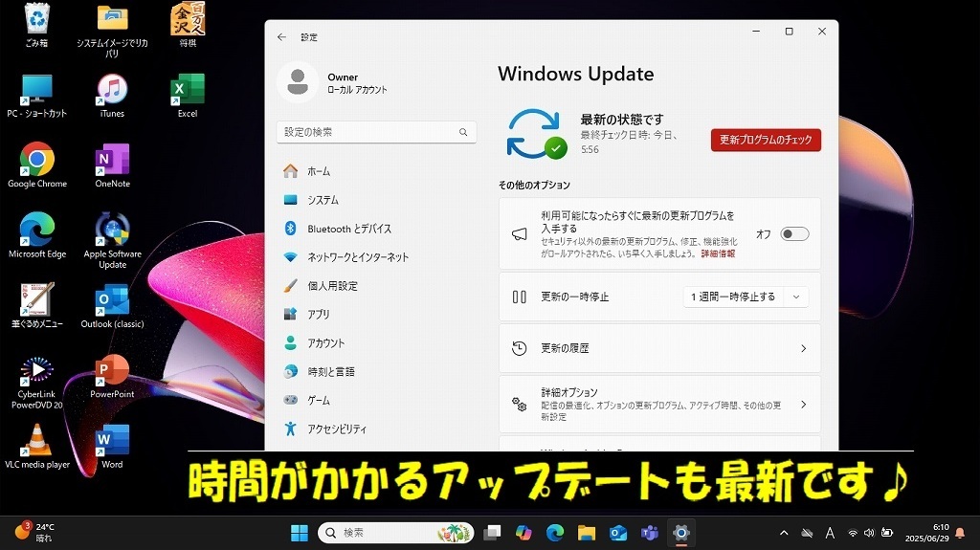Click the IME A input indicator
The width and height of the screenshot is (980, 550).
point(830,533)
